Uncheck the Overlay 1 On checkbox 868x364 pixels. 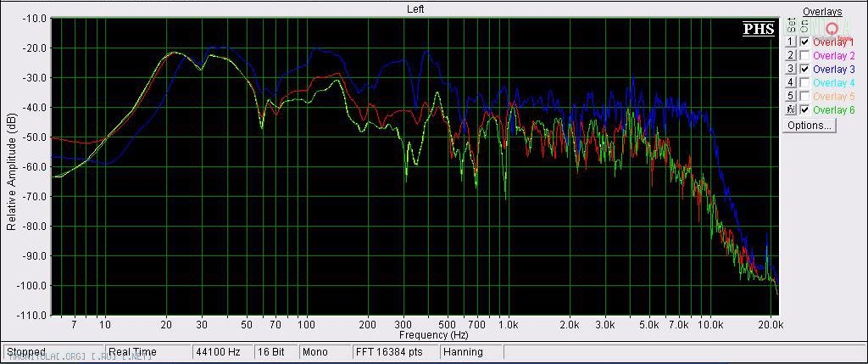point(804,42)
